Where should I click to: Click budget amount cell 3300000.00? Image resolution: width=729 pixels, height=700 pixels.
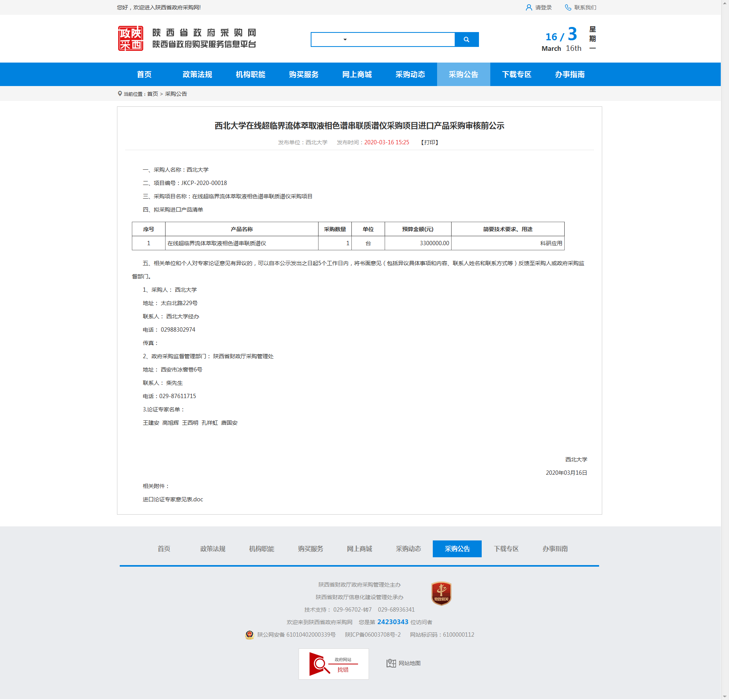(418, 243)
